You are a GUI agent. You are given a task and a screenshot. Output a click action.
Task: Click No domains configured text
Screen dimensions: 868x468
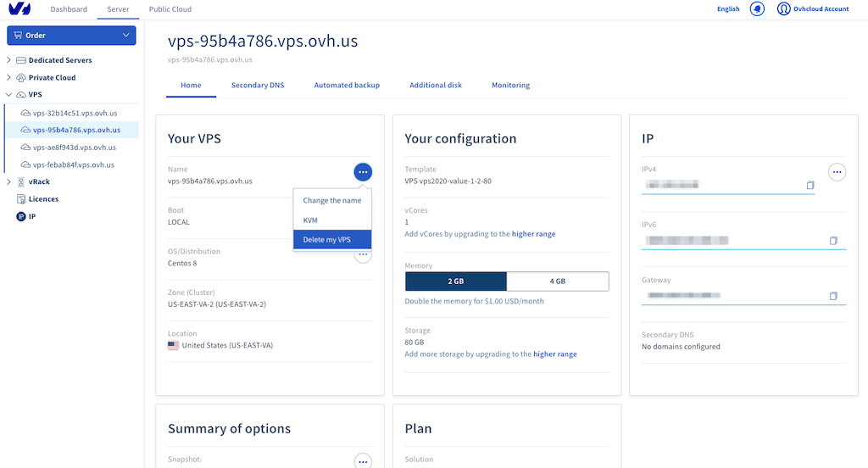681,347
